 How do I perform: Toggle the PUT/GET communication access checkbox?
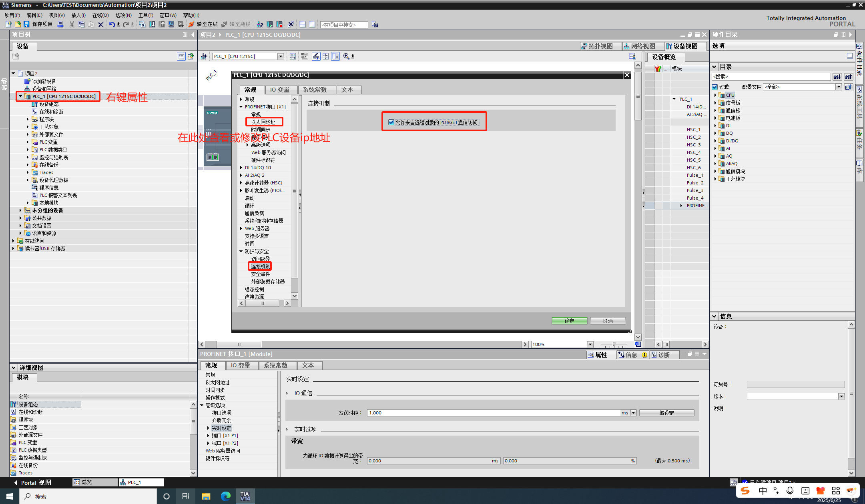(391, 122)
